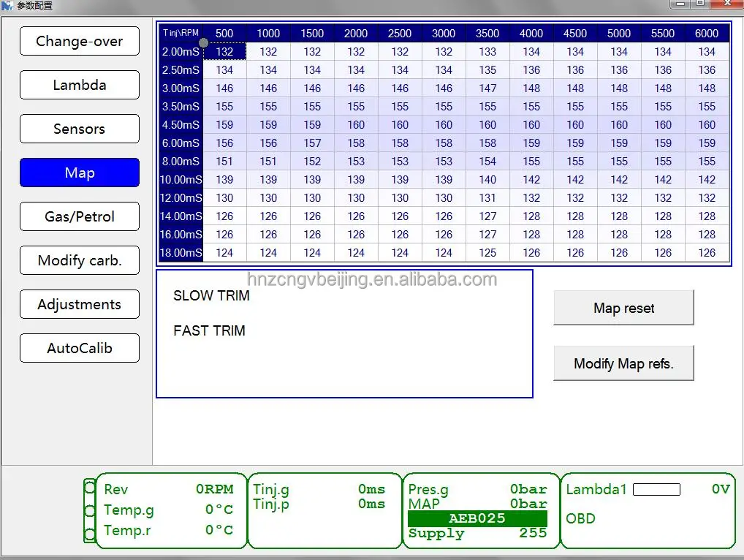The height and width of the screenshot is (560, 744).
Task: Open the Sensors configuration page
Action: tap(80, 129)
